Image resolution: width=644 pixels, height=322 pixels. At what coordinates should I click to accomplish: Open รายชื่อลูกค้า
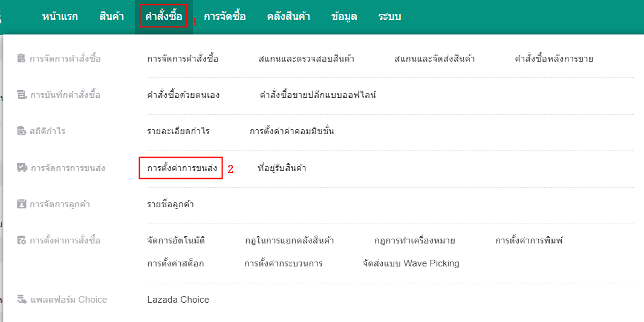[171, 204]
